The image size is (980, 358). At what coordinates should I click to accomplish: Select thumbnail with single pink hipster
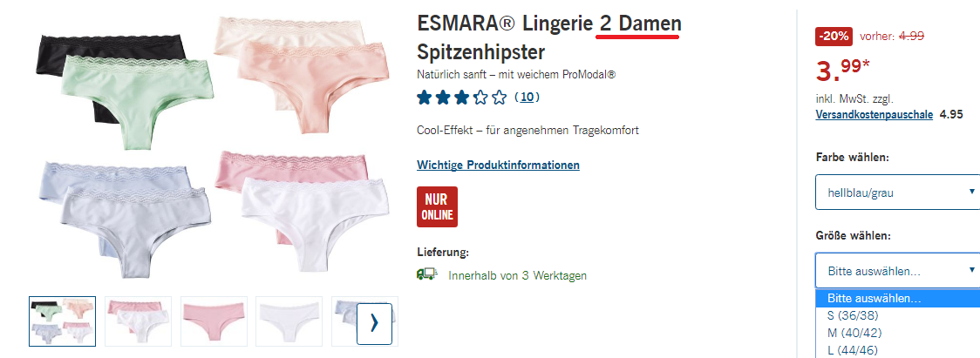coord(214,321)
